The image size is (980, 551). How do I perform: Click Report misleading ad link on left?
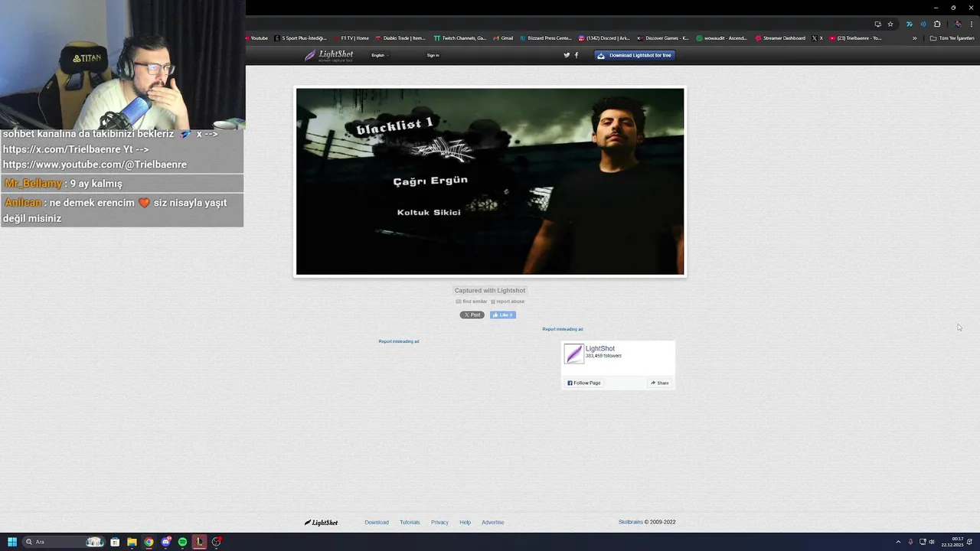pos(399,341)
